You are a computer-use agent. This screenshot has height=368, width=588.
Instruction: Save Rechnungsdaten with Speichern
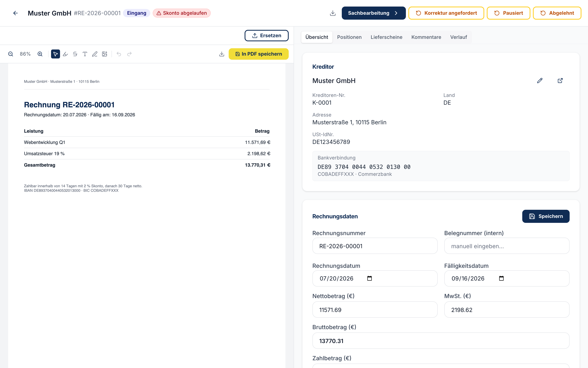[x=546, y=216]
